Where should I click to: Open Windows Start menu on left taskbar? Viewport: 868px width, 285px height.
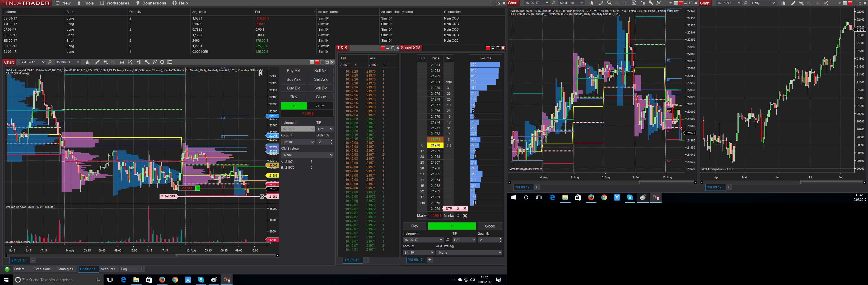coord(6,280)
